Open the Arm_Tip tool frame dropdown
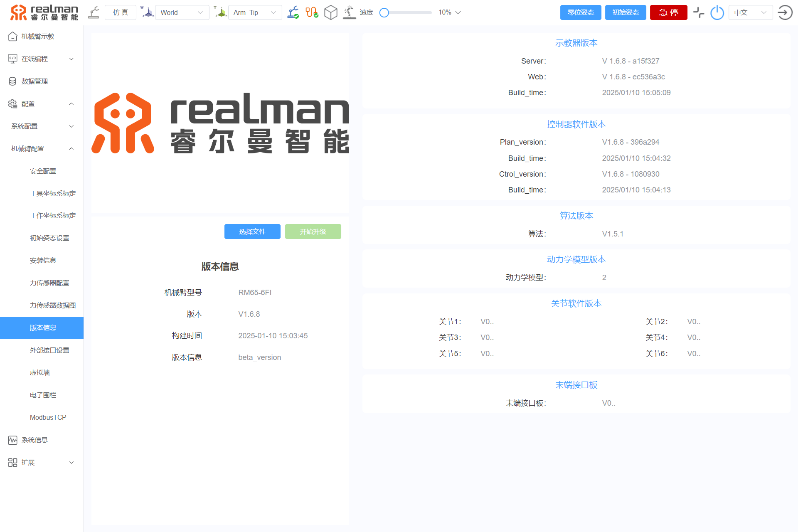This screenshot has height=532, width=798. point(255,12)
